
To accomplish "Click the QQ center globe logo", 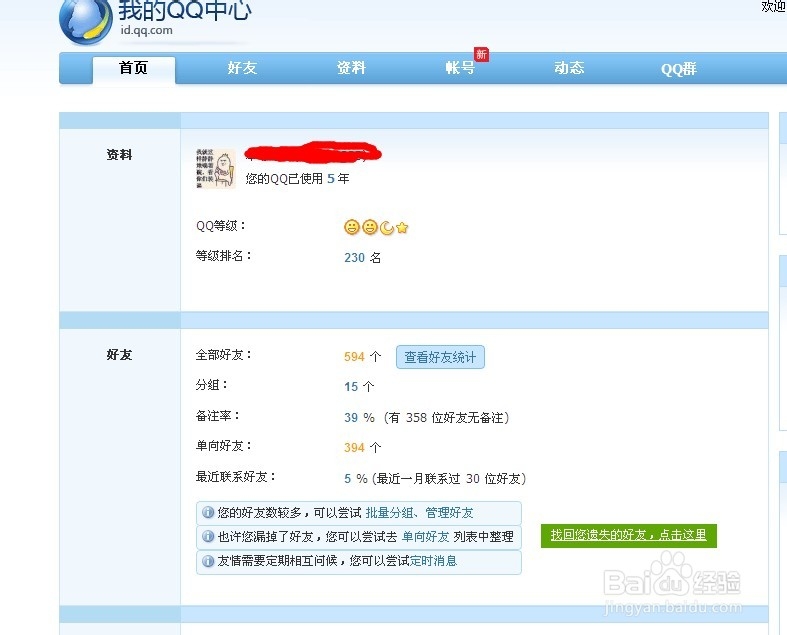I will (85, 21).
